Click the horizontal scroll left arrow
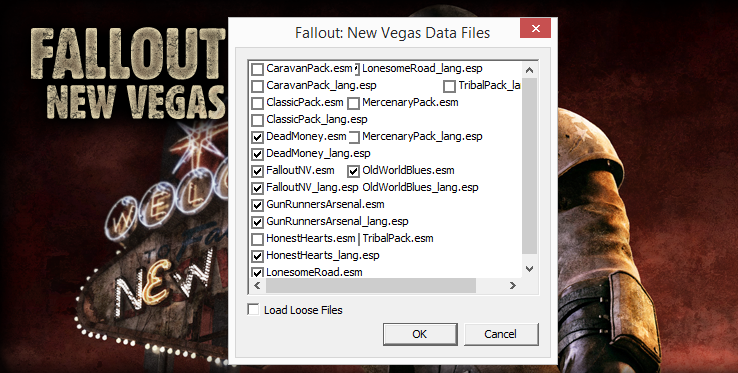 [x=257, y=285]
